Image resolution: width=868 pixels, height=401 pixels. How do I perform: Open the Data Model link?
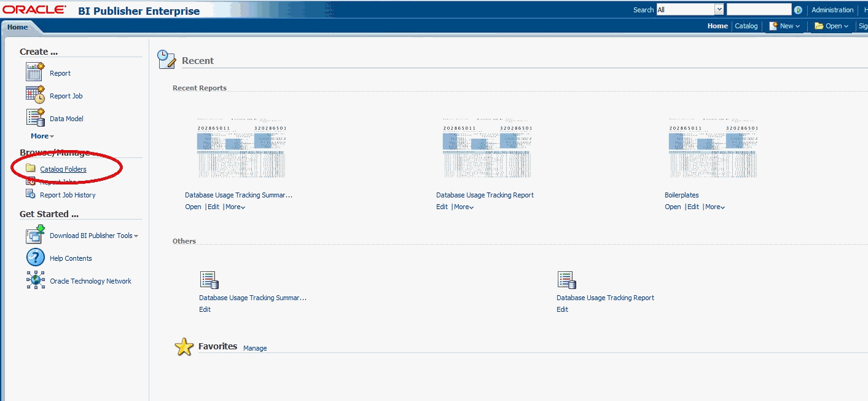tap(66, 119)
